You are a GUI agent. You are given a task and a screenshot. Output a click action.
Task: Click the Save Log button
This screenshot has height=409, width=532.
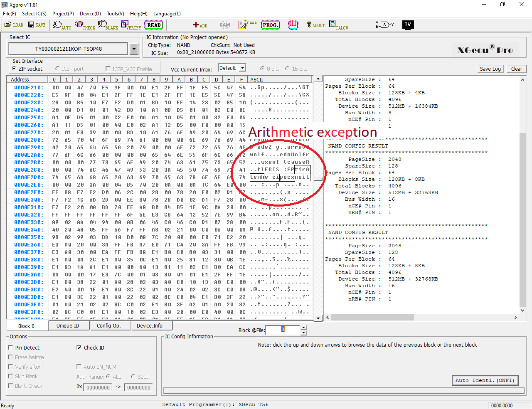(x=490, y=69)
